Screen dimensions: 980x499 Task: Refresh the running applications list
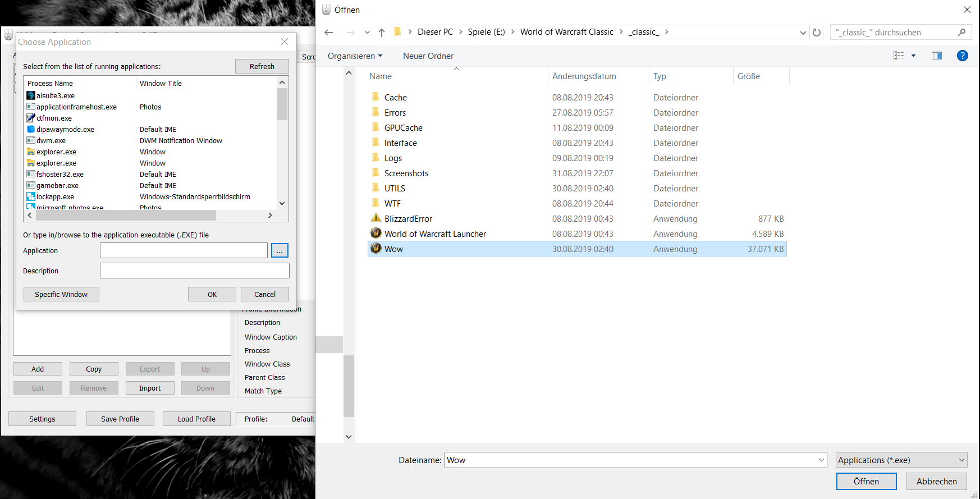coord(262,66)
